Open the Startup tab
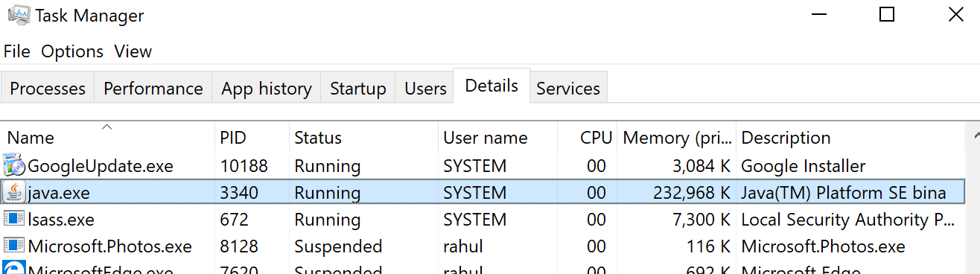 coord(358,89)
